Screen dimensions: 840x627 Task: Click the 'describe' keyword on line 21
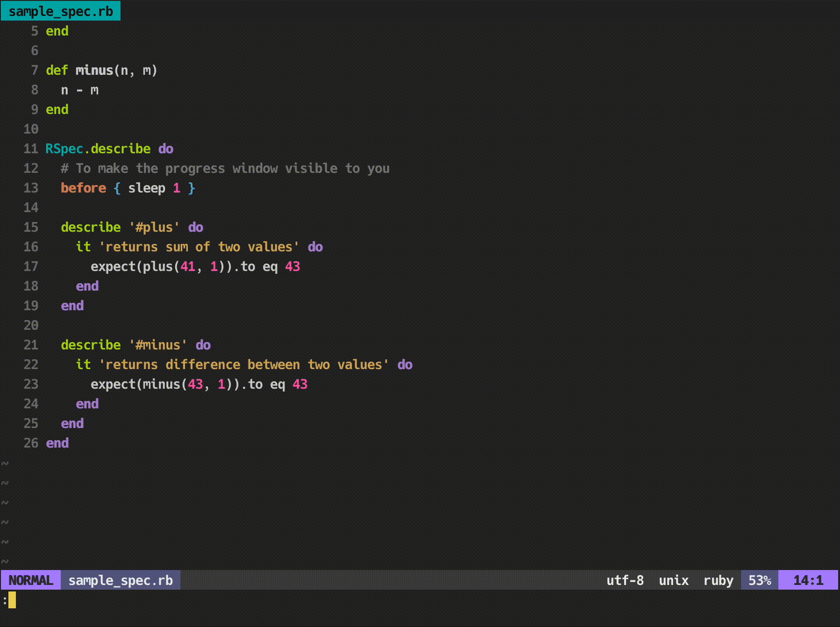pyautogui.click(x=91, y=345)
